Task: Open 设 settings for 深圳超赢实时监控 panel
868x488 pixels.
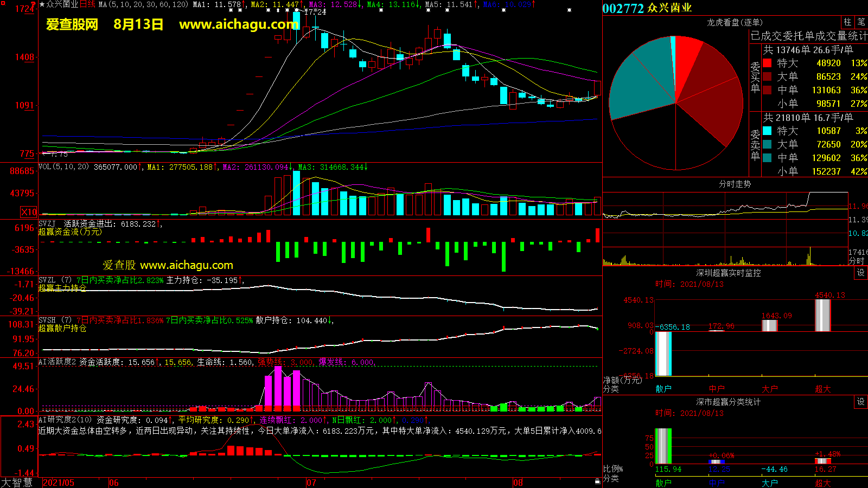Action: tap(861, 273)
